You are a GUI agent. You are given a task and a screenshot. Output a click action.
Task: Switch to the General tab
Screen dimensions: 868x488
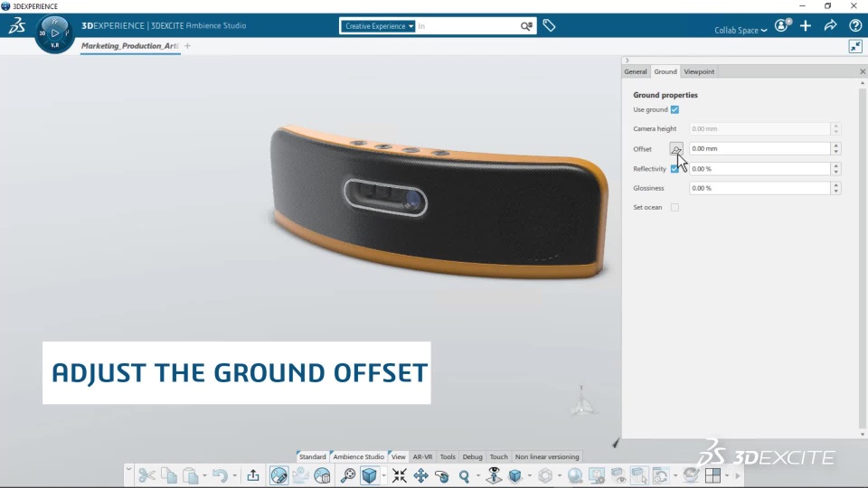tap(636, 72)
